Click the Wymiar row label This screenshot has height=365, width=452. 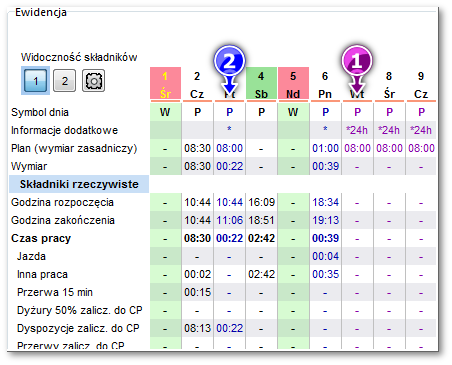29,166
